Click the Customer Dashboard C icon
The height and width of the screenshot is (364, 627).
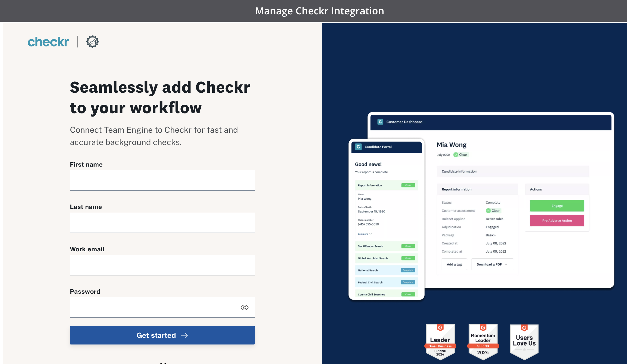click(380, 122)
